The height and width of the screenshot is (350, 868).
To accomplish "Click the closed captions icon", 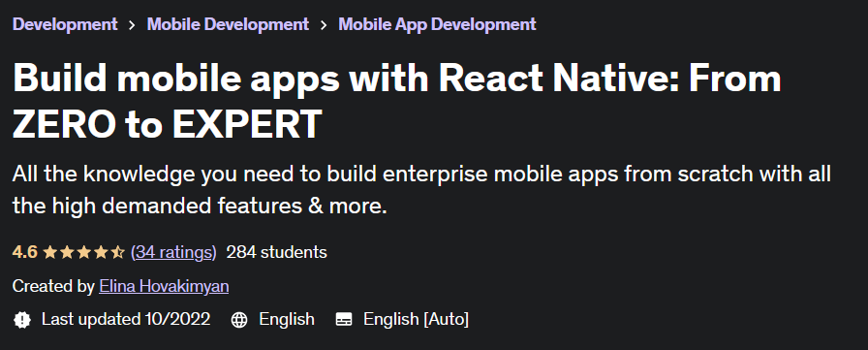I will [344, 320].
